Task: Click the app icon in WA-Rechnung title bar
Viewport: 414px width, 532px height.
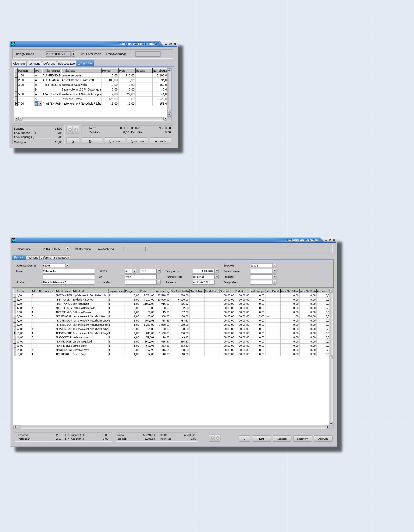Action: [x=13, y=240]
